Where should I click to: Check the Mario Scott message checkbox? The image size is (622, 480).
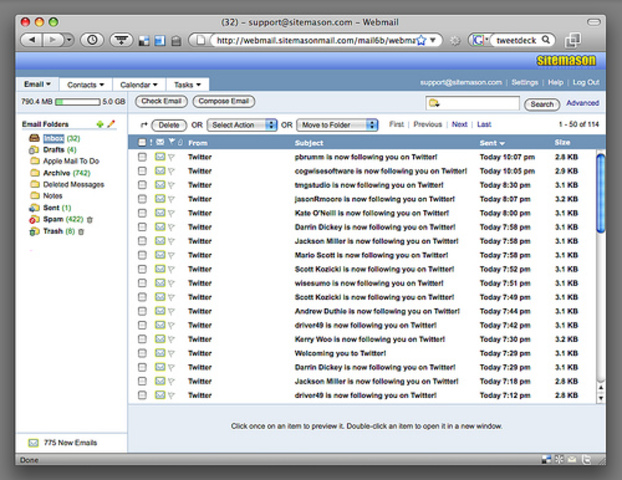[142, 255]
